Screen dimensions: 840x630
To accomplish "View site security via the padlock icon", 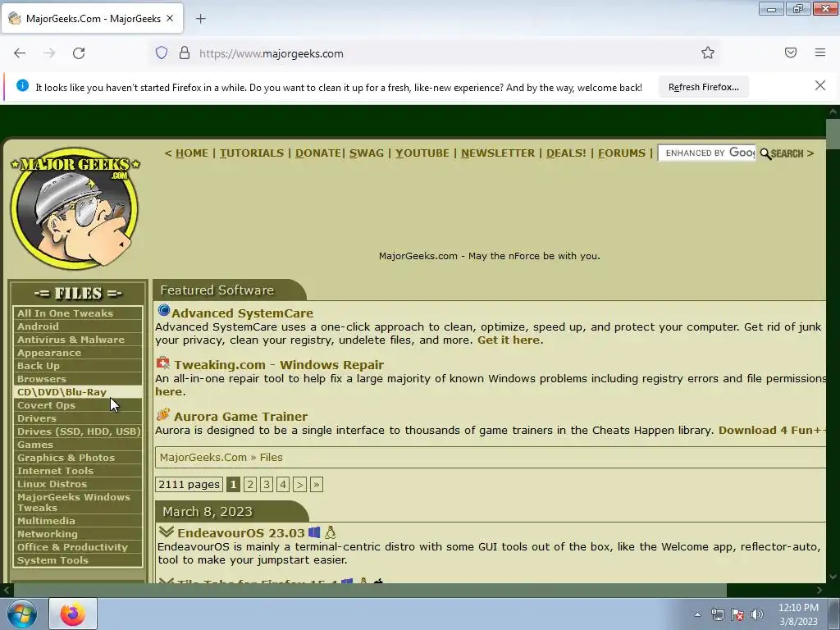I will (x=185, y=53).
